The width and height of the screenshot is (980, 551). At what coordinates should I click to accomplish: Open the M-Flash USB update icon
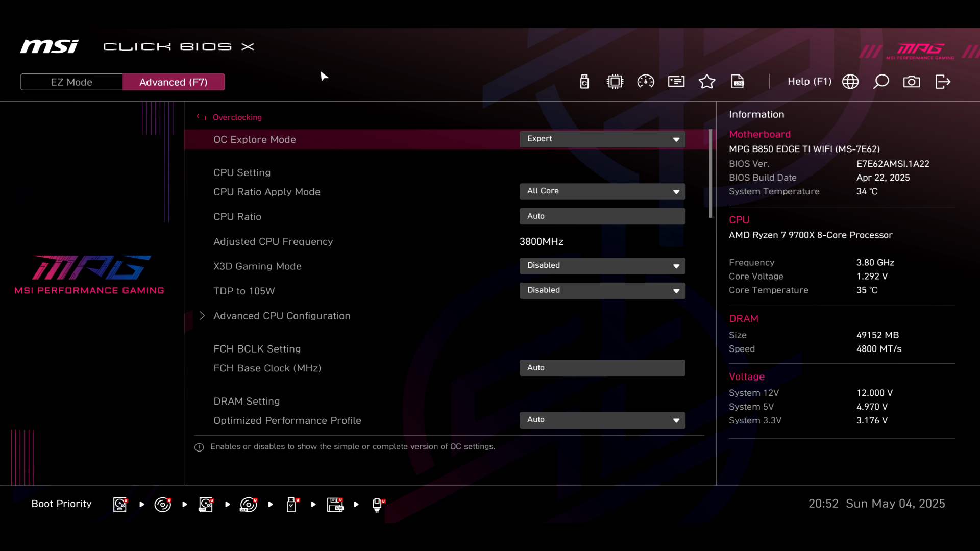click(584, 82)
